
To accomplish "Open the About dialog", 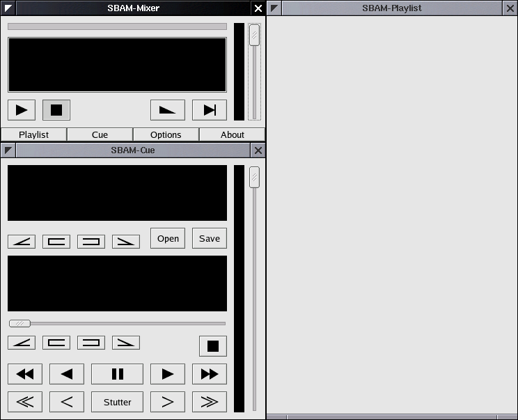I will coord(233,135).
